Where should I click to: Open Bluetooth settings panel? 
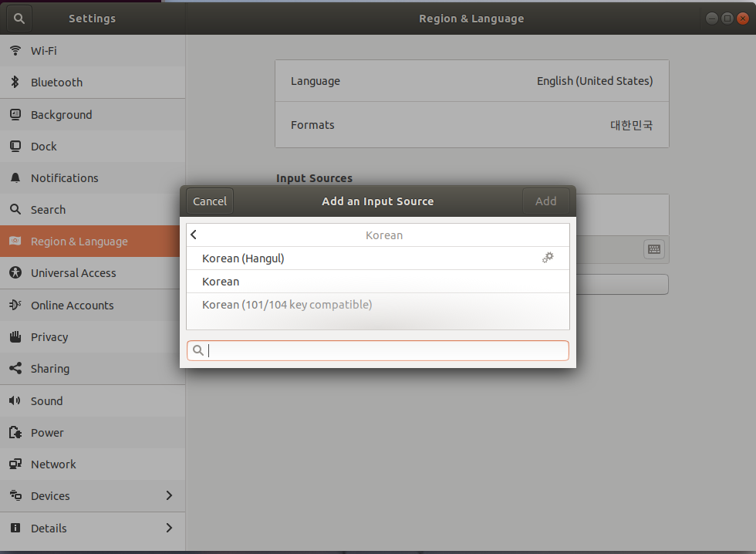93,83
